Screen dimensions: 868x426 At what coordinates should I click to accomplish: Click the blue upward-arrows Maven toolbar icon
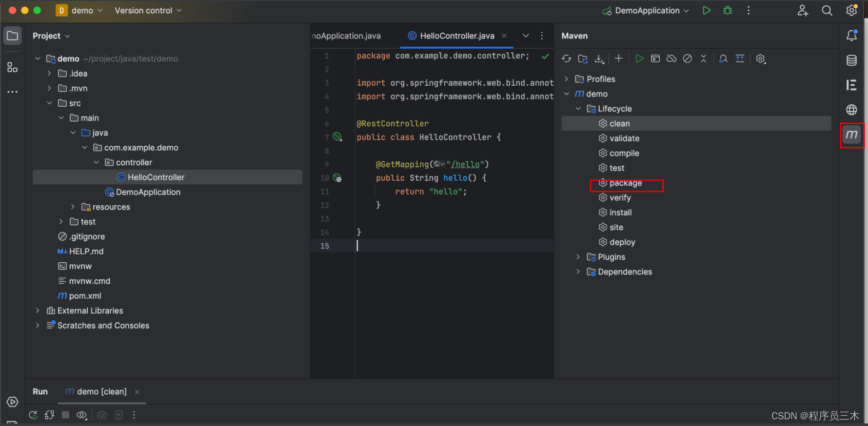click(x=740, y=59)
